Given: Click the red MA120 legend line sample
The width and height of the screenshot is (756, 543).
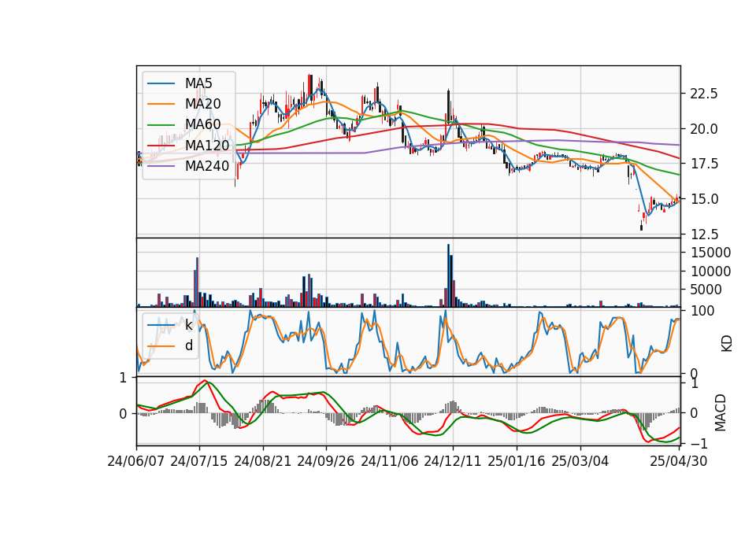Looking at the screenshot, I should [x=161, y=146].
